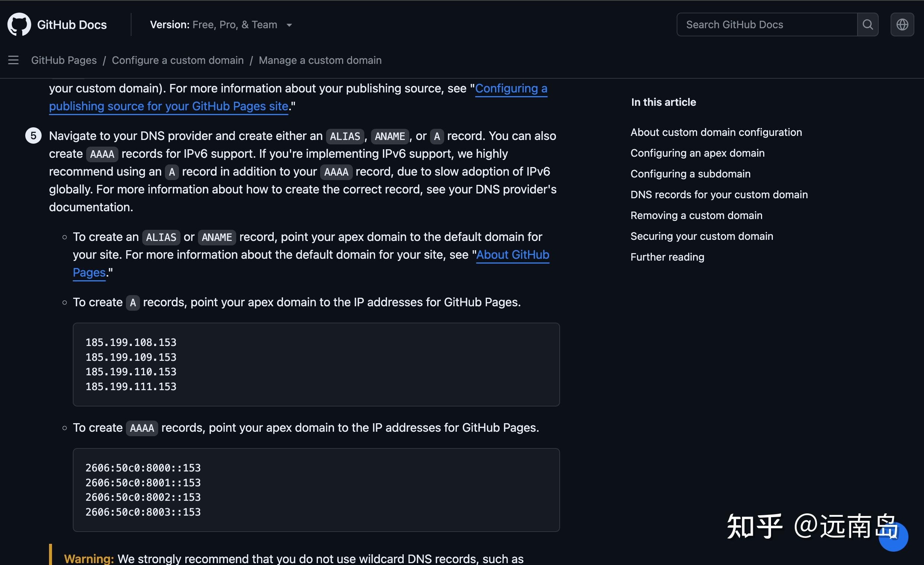Open the hamburger sidebar menu icon
Screen dimensions: 924x565
coord(13,60)
